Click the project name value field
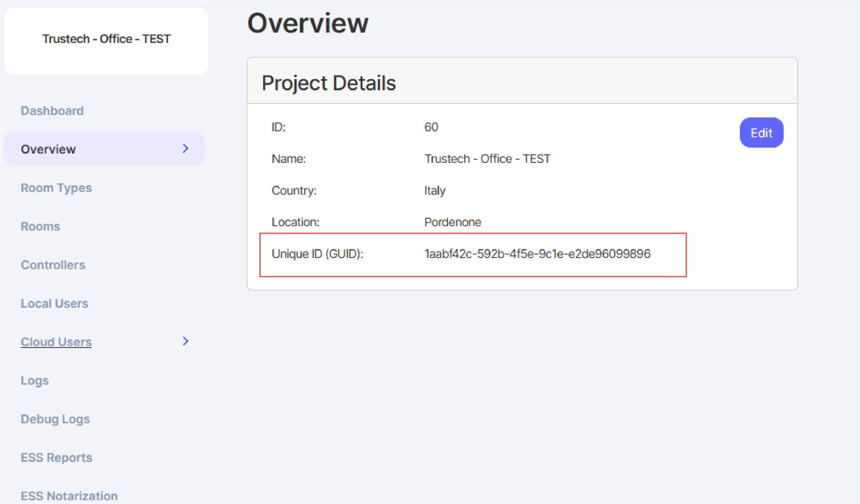Viewport: 860px width, 504px height. [487, 159]
